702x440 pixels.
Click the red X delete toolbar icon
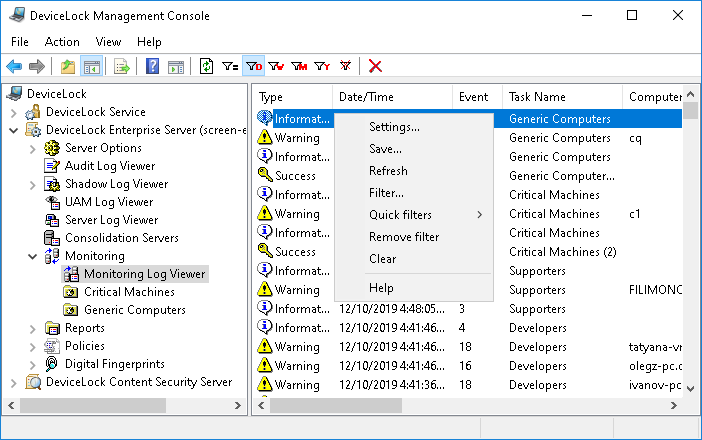tap(376, 67)
